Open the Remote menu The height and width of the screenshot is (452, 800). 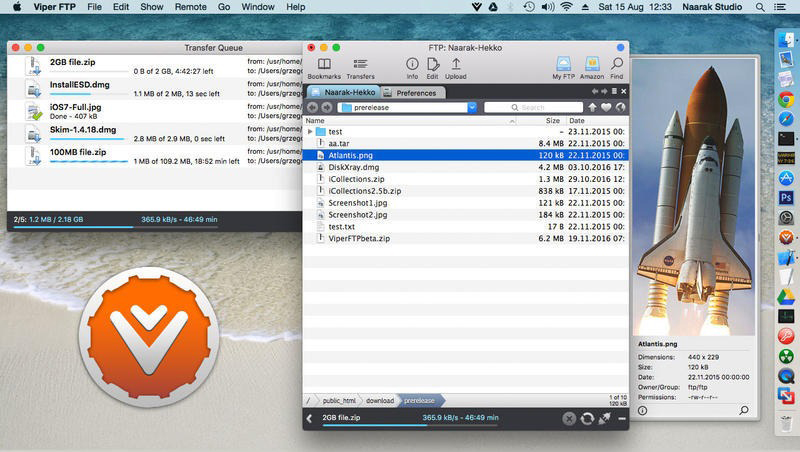(190, 7)
